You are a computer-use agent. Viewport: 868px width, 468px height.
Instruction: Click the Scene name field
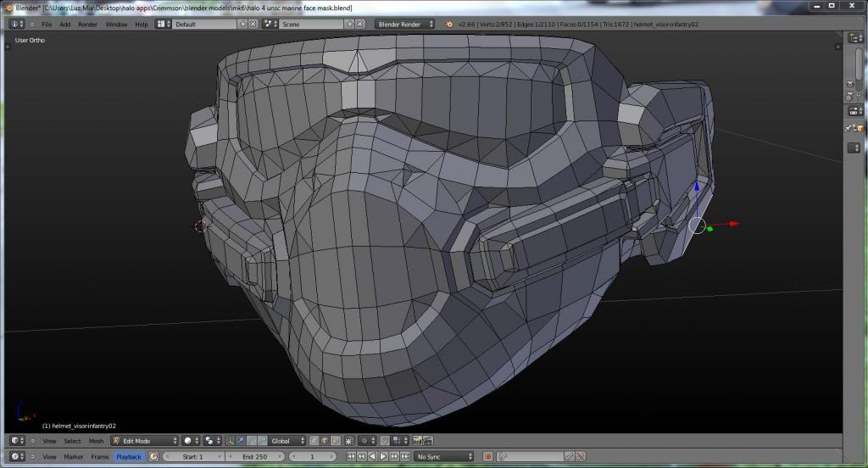[x=312, y=25]
